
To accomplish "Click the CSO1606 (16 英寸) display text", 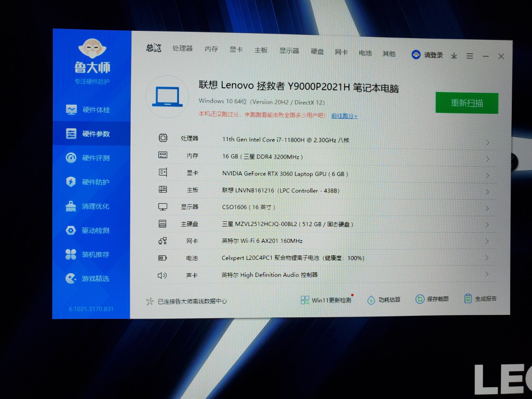I will point(248,207).
